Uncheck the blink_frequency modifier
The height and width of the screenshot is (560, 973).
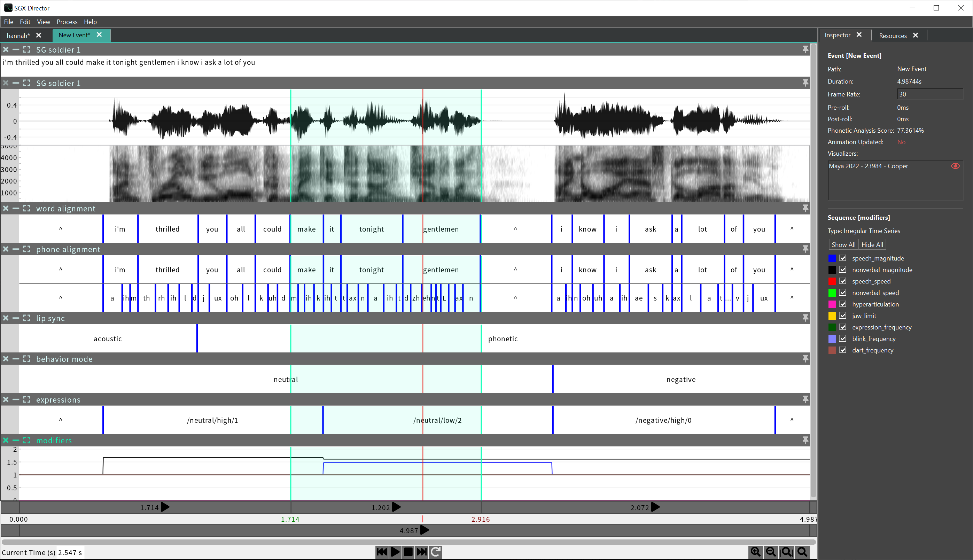coord(843,339)
